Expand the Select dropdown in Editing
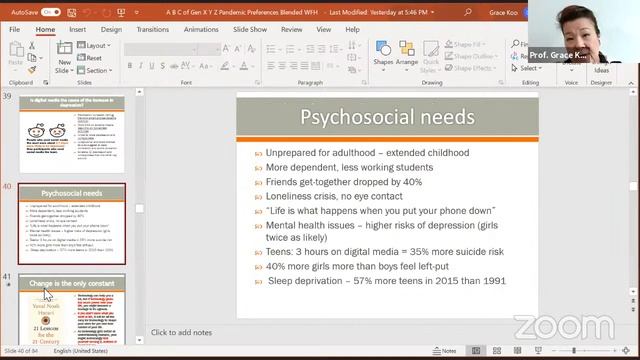 click(527, 68)
